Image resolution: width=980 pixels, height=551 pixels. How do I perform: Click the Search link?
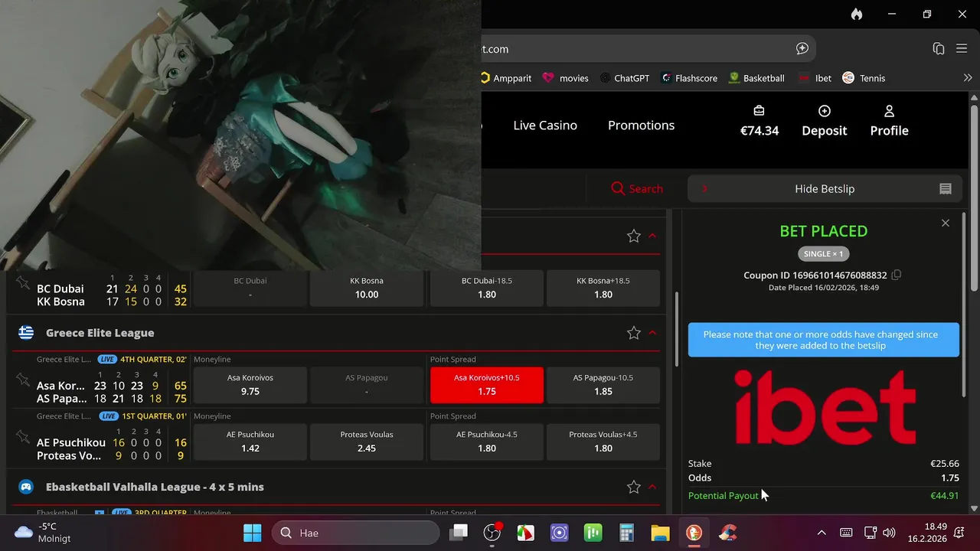click(637, 189)
